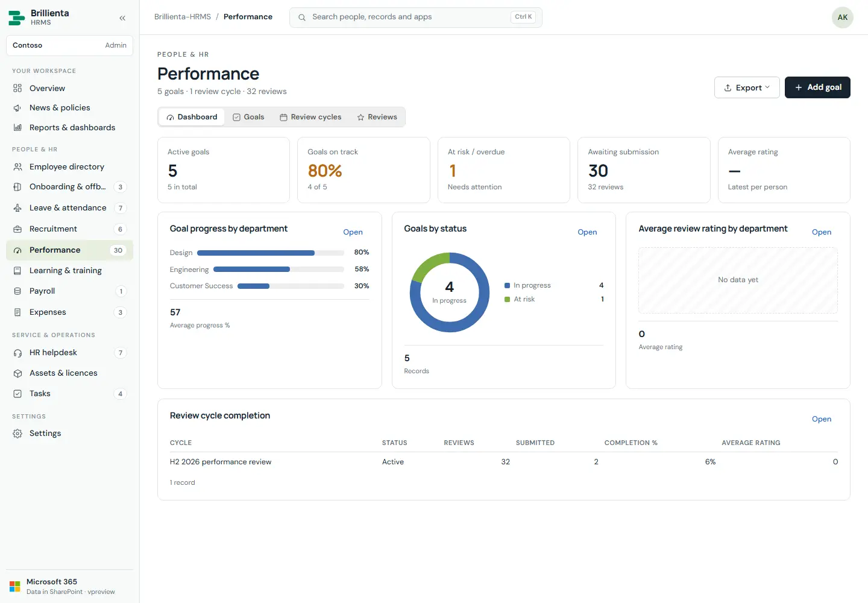This screenshot has height=603, width=868.
Task: Open Settings gear item
Action: (69, 433)
